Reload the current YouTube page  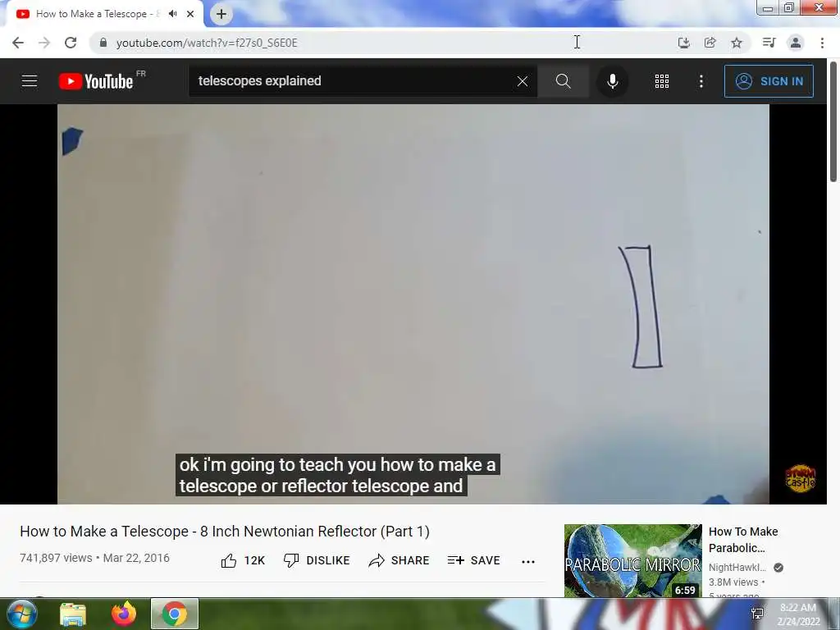[x=71, y=43]
